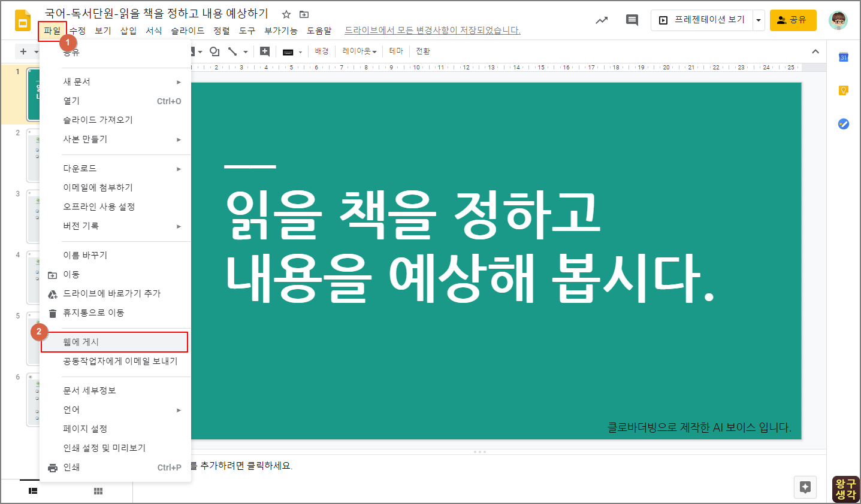Screen dimensions: 861x504
Task: Open the line tool dropdown arrow
Action: coord(246,52)
